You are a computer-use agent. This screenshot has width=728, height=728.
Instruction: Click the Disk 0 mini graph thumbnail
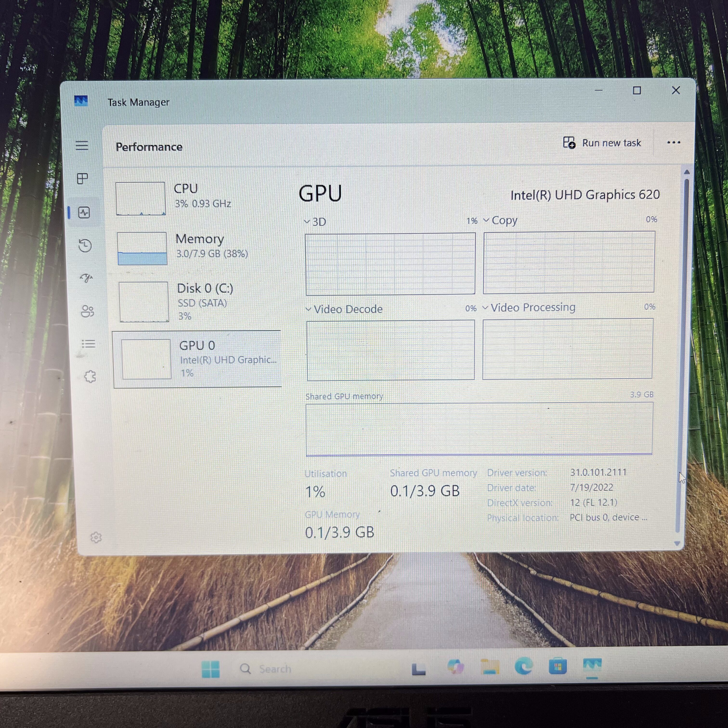point(143,302)
